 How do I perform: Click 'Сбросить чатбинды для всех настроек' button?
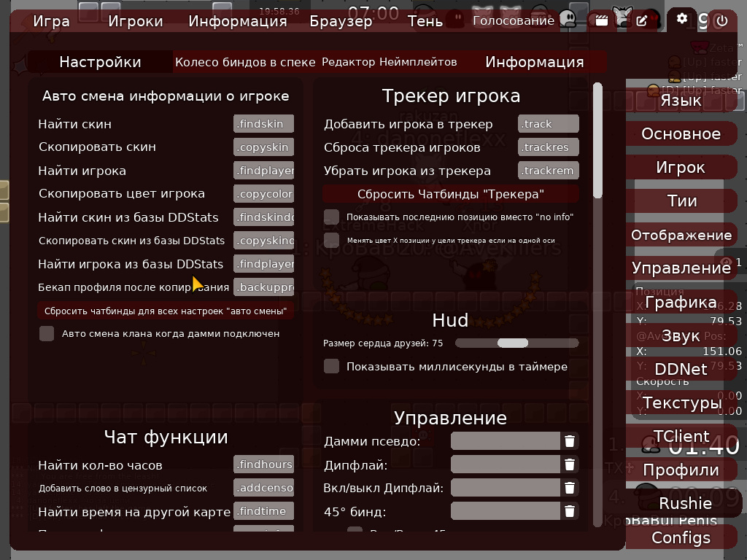[x=166, y=311]
